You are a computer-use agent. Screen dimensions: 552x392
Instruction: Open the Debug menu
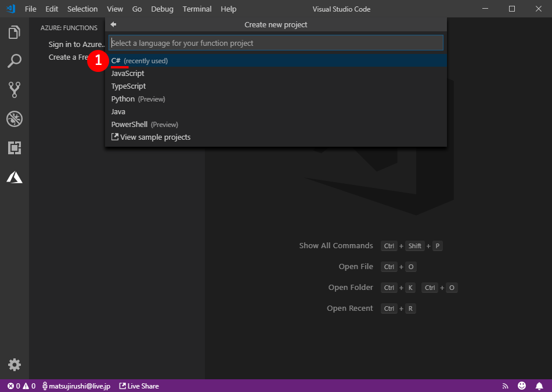[163, 9]
